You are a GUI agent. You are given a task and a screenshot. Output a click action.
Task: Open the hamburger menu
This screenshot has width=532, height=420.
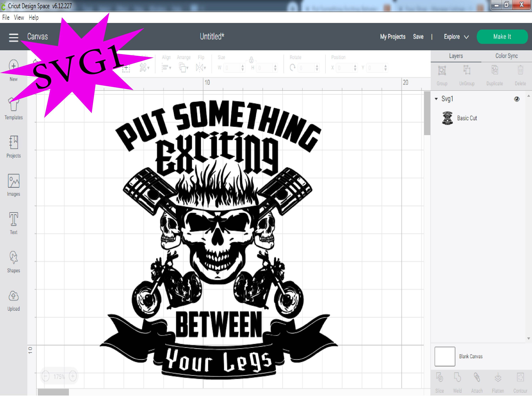[13, 37]
